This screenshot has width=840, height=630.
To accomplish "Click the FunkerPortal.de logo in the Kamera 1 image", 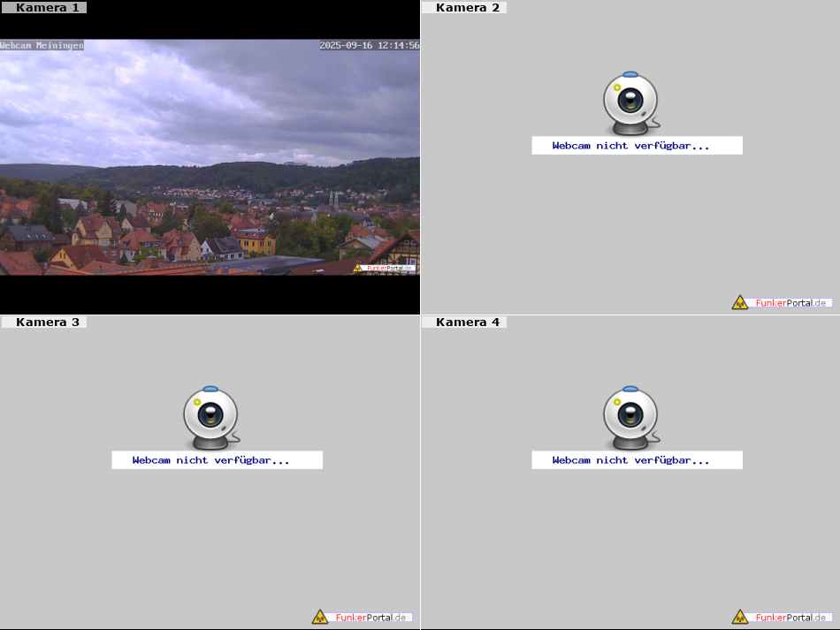I will click(384, 268).
